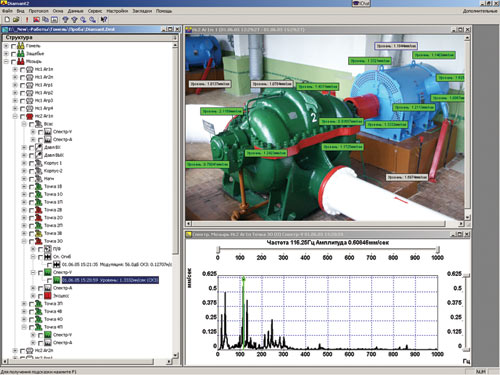
Task: Tick the checkbox beside Корпус 1
Action: pyautogui.click(x=32, y=163)
